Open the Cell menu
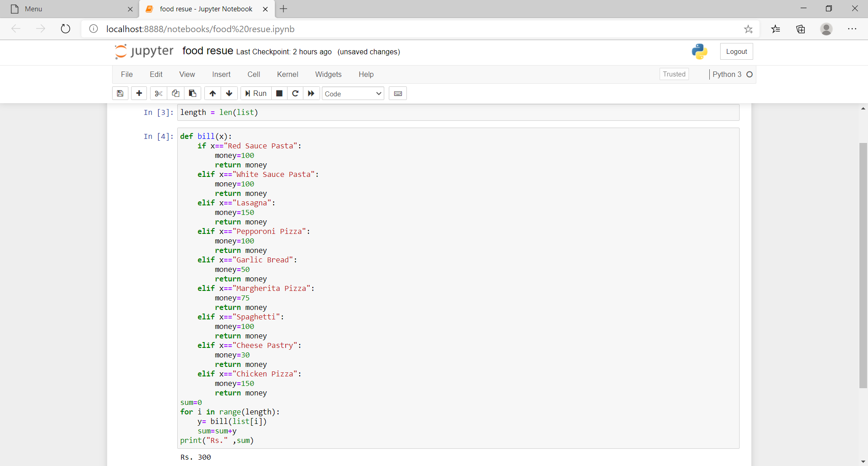 (x=254, y=74)
